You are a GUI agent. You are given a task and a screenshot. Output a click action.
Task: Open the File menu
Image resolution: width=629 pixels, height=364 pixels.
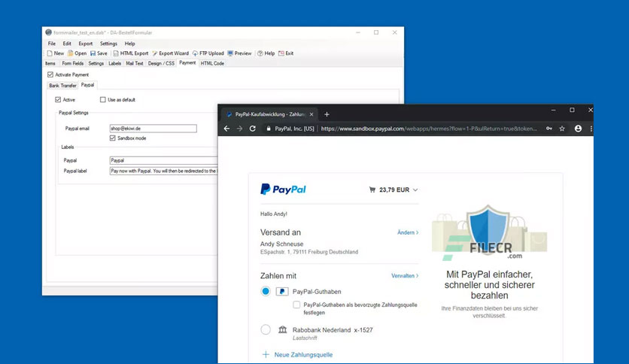[52, 44]
